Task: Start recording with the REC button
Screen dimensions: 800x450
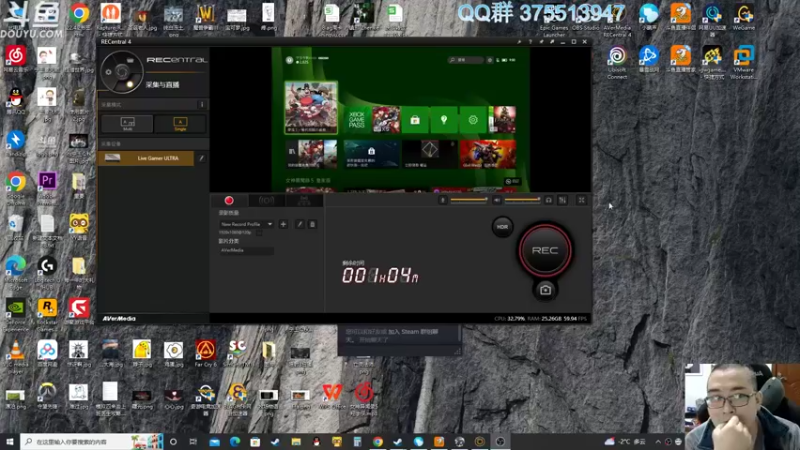Action: (545, 251)
